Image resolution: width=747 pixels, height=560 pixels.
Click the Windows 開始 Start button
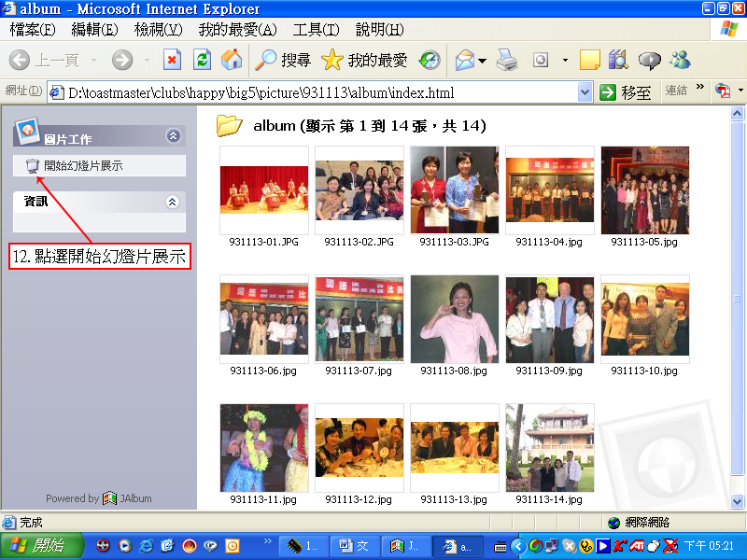37,545
